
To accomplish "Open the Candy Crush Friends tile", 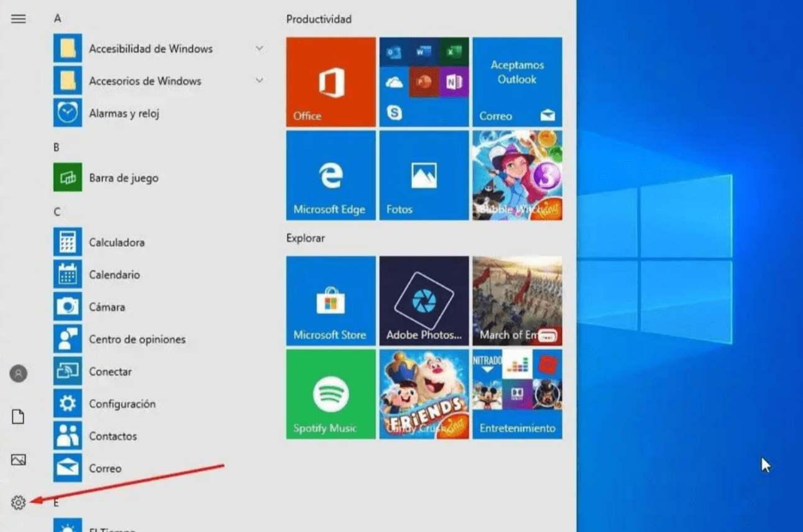I will point(424,394).
